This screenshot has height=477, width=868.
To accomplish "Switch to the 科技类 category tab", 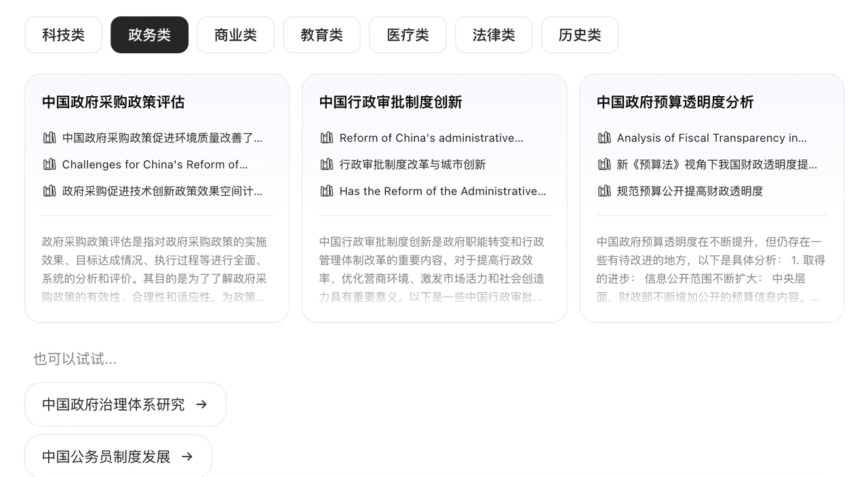I will (x=63, y=35).
